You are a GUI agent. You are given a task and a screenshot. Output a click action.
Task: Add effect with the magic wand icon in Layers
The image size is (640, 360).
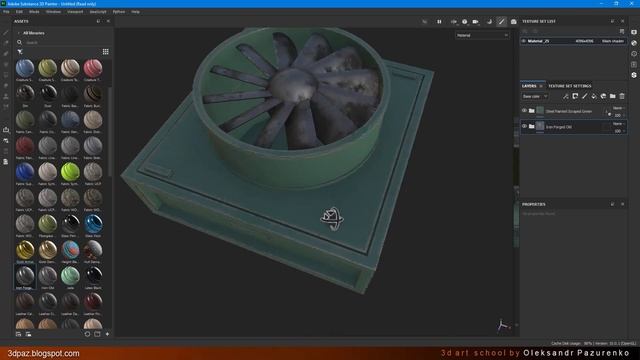pyautogui.click(x=566, y=96)
